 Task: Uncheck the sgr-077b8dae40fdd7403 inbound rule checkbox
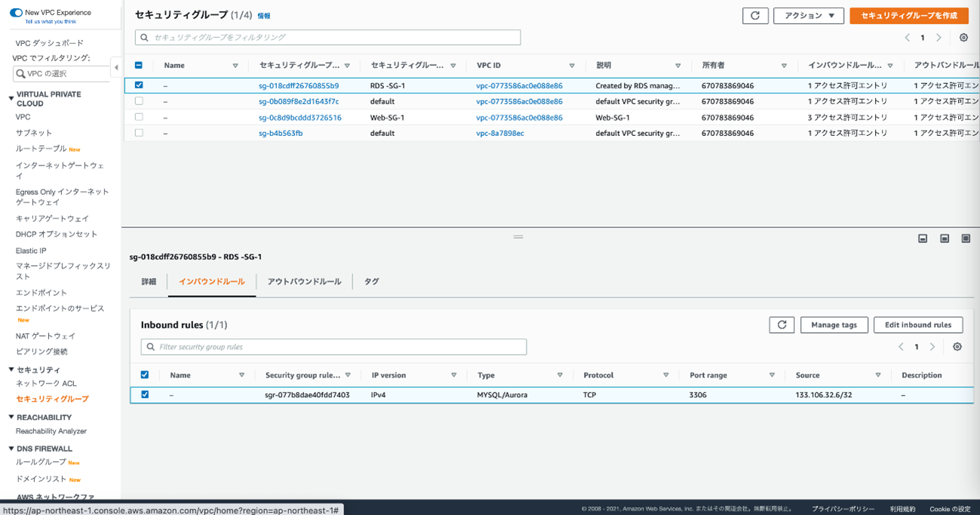(x=145, y=394)
